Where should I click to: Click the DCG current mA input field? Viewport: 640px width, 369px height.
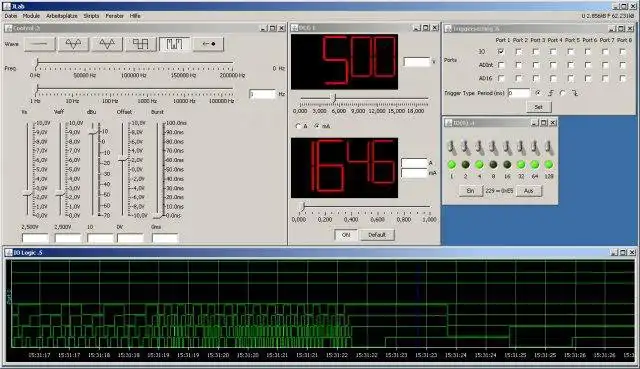pos(414,173)
